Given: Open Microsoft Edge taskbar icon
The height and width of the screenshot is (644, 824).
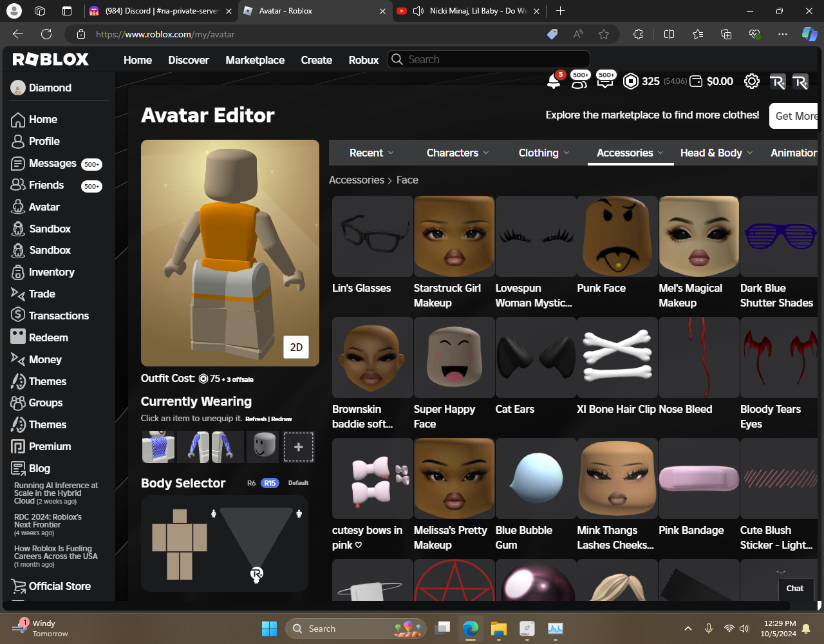Looking at the screenshot, I should coord(471,629).
